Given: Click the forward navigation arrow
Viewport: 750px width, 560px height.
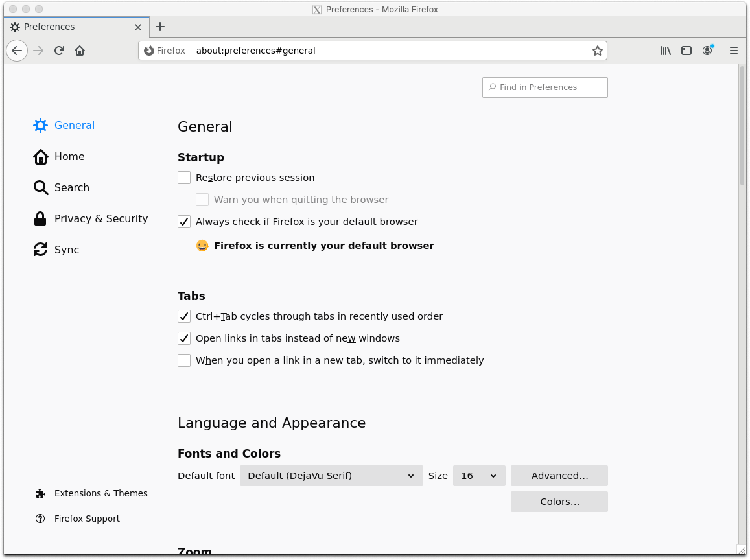Looking at the screenshot, I should [x=38, y=51].
